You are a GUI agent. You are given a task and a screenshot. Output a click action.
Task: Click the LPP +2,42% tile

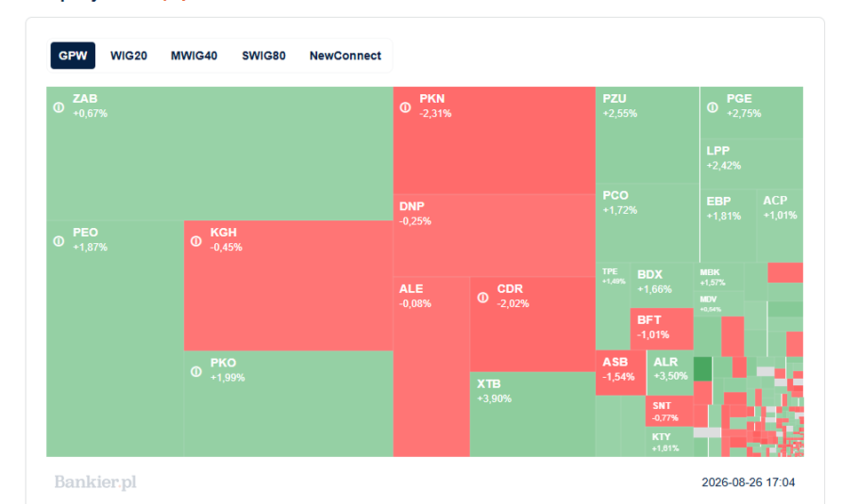click(751, 163)
